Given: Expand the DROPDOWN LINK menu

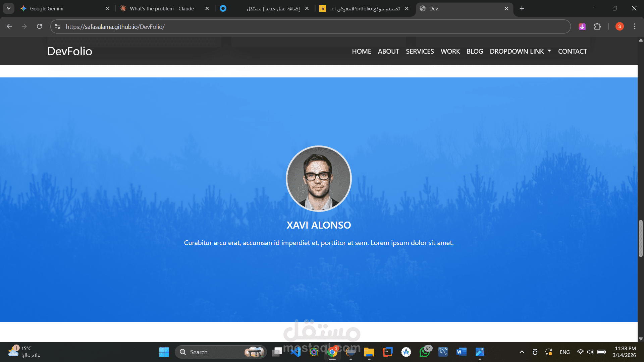Looking at the screenshot, I should point(520,51).
